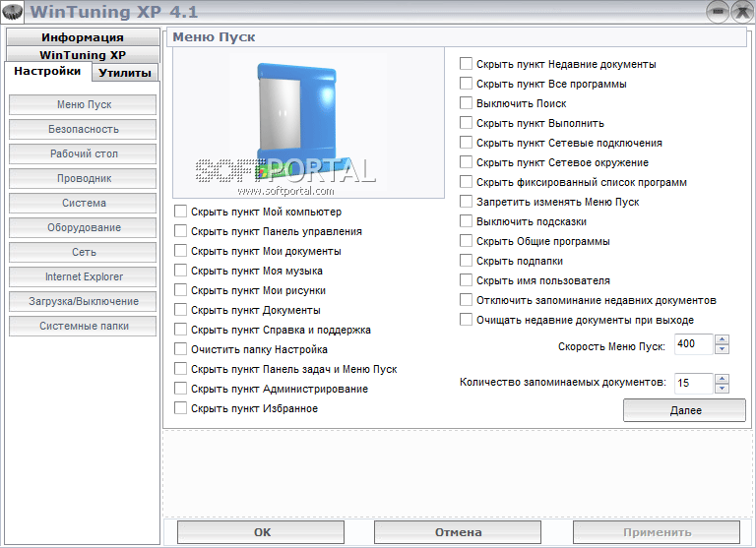
Task: Enable Скрыть пункт Мой компьютер
Action: (181, 212)
